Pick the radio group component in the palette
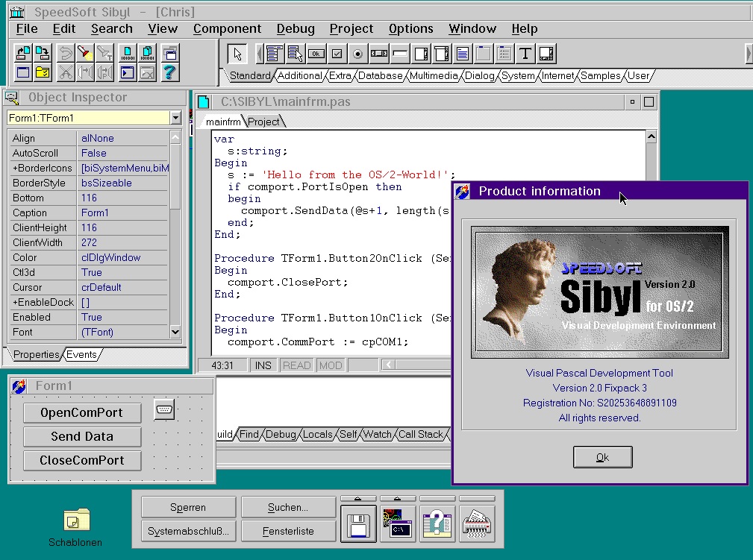This screenshot has width=753, height=560. tap(504, 54)
